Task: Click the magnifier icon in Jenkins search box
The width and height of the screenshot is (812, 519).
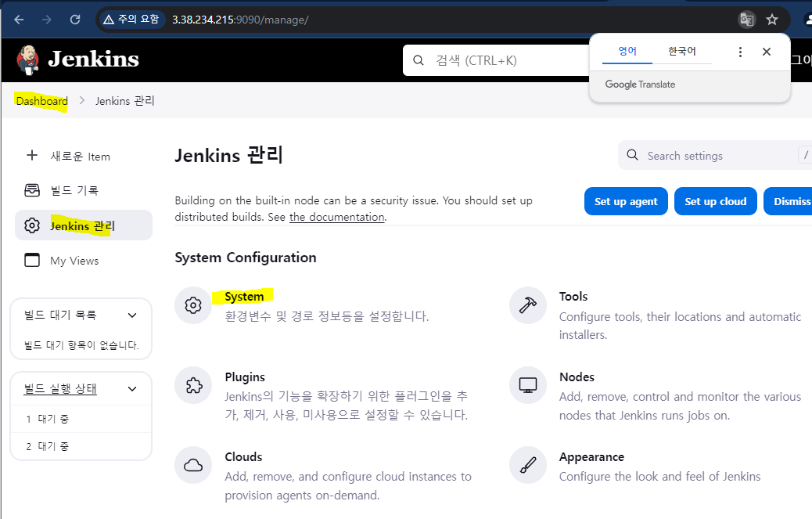Action: [x=419, y=60]
